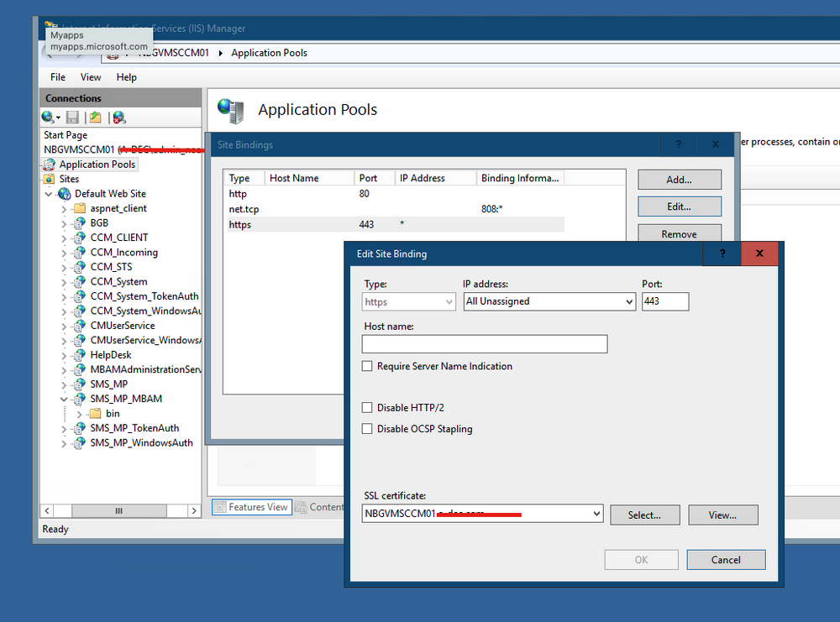This screenshot has width=840, height=622.
Task: Click the Application Pools tree icon
Action: pos(50,165)
